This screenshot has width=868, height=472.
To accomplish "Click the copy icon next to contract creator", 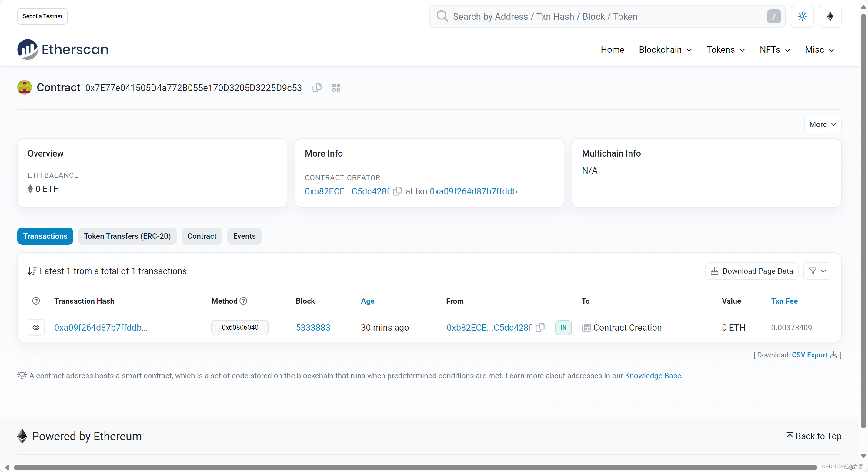I will [x=397, y=191].
